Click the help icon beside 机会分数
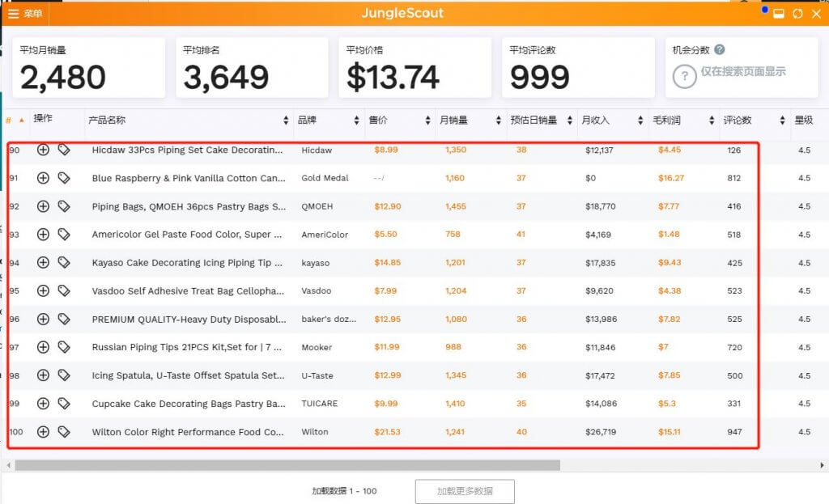 pos(720,49)
